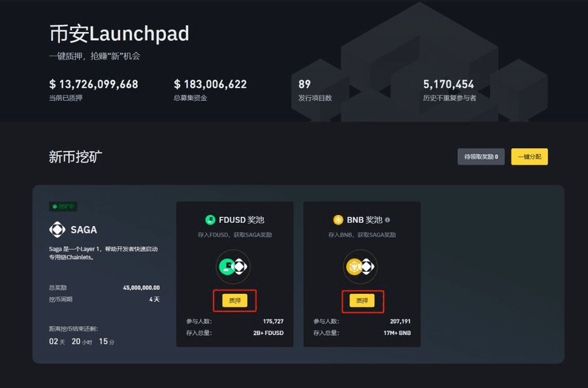Click the FDUSD and SAGA paired token icon
Viewport: 588px width, 388px height.
click(x=233, y=267)
